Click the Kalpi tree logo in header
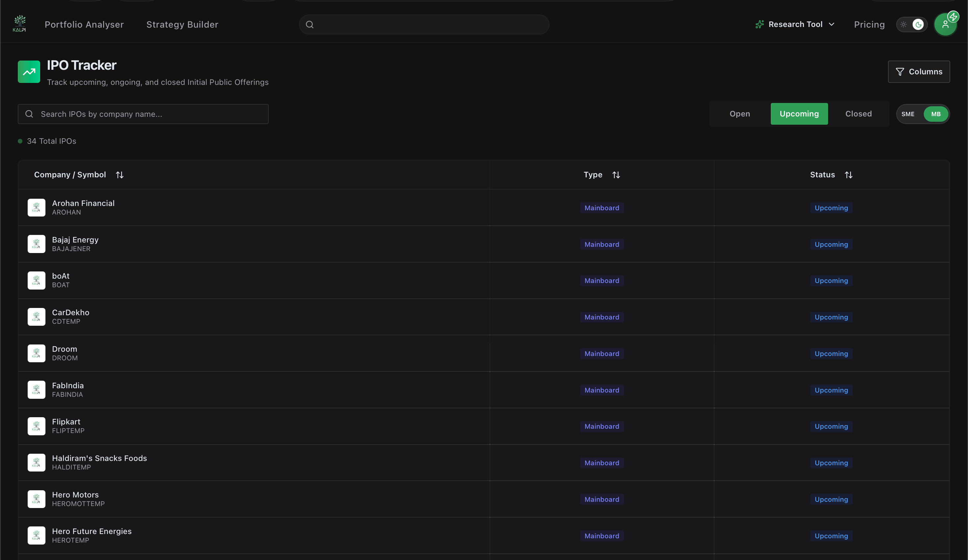Image resolution: width=968 pixels, height=560 pixels. point(19,24)
